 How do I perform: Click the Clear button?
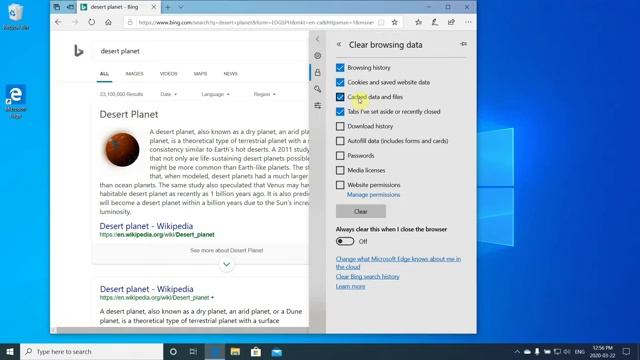[x=361, y=211]
